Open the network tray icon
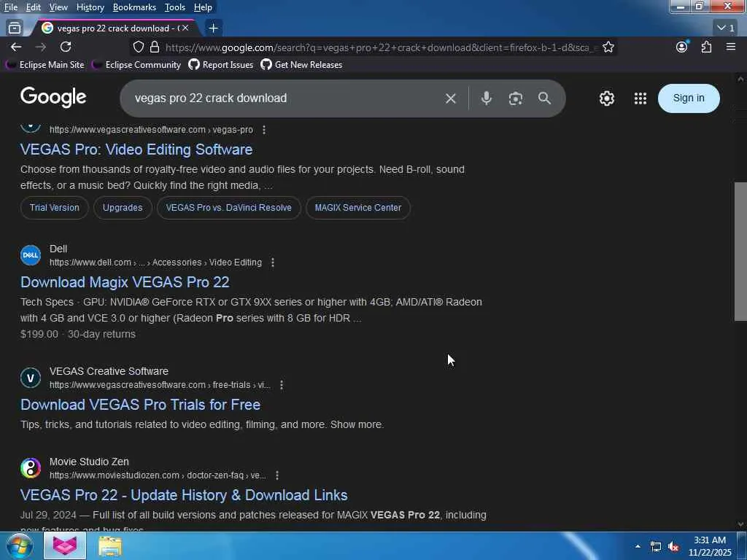747x560 pixels. pos(656,547)
